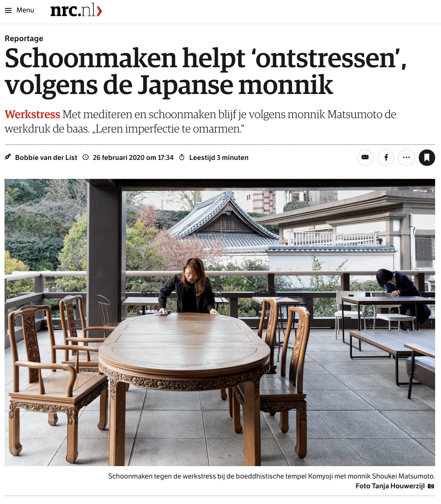Image resolution: width=441 pixels, height=504 pixels.
Task: Click the stopwatch reading time icon
Action: click(x=182, y=157)
